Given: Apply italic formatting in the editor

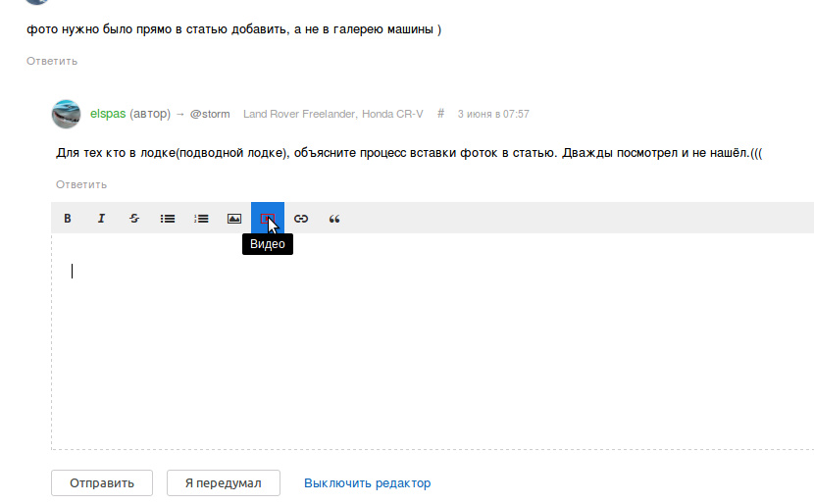Looking at the screenshot, I should coord(101,219).
